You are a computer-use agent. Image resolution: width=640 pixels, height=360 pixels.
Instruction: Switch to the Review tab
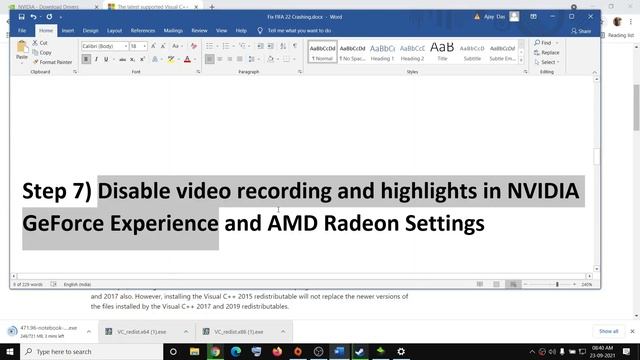[199, 31]
